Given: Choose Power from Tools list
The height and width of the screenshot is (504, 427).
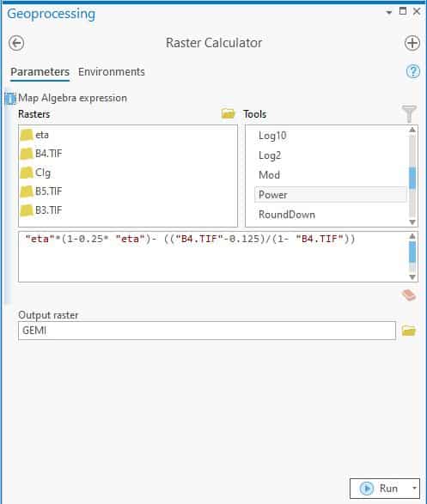Looking at the screenshot, I should (330, 195).
